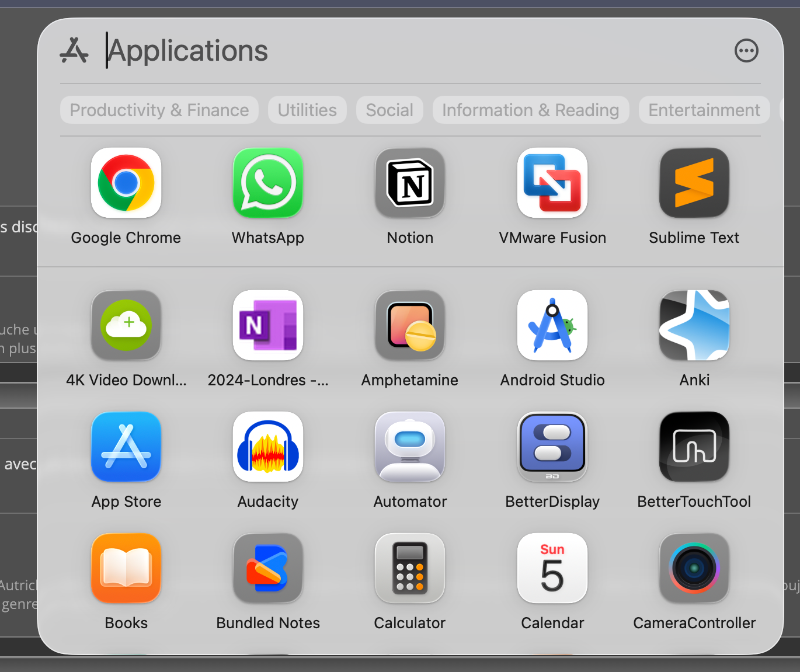Open the Anki flashcards app
The image size is (800, 672).
[694, 326]
